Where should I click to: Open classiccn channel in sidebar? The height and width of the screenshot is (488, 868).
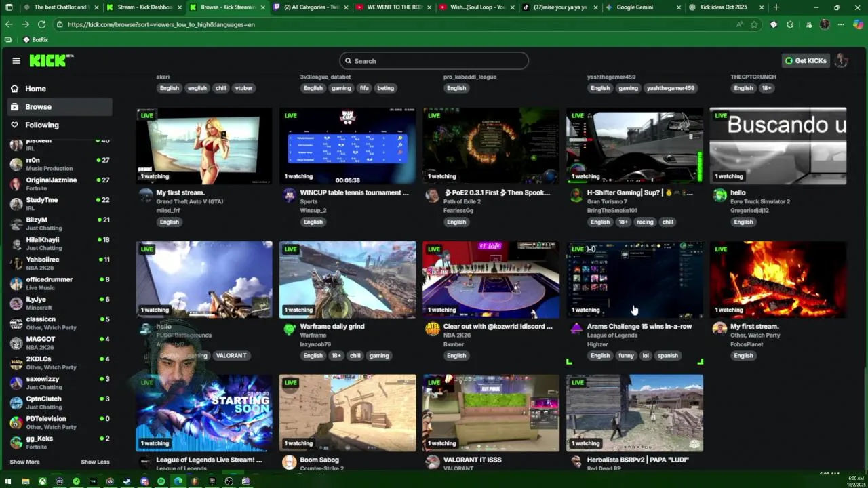(60, 323)
